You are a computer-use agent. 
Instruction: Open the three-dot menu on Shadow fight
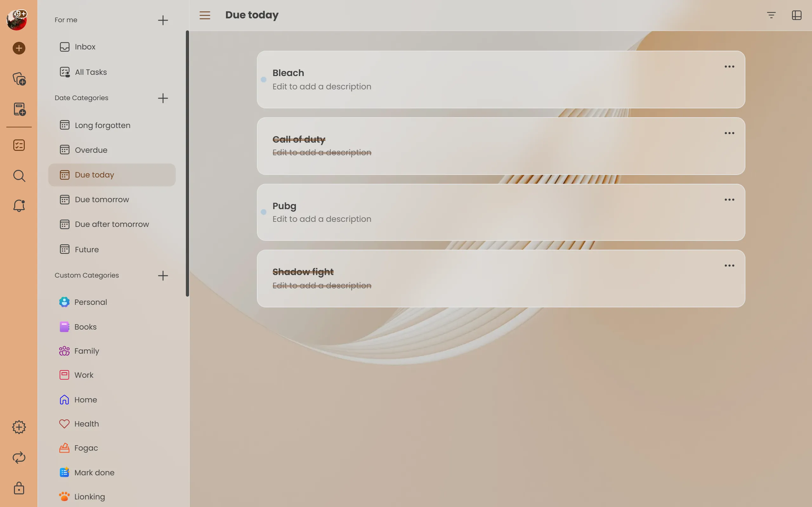729,266
